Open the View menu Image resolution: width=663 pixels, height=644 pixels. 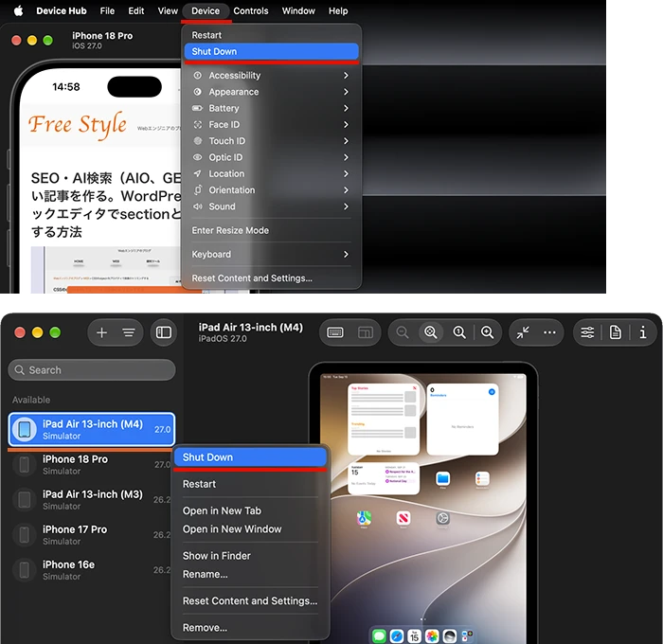pyautogui.click(x=168, y=11)
